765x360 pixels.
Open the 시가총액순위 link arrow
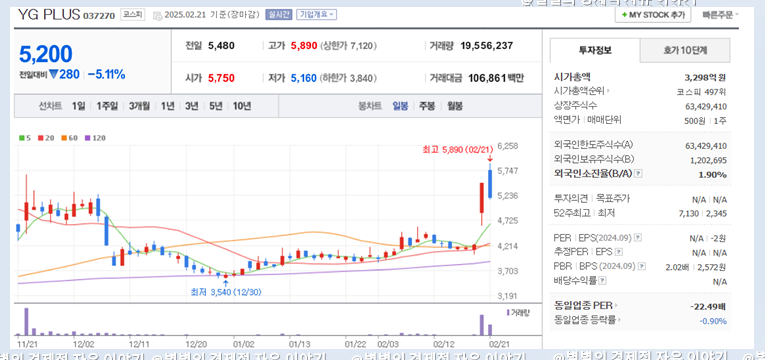tap(608, 91)
